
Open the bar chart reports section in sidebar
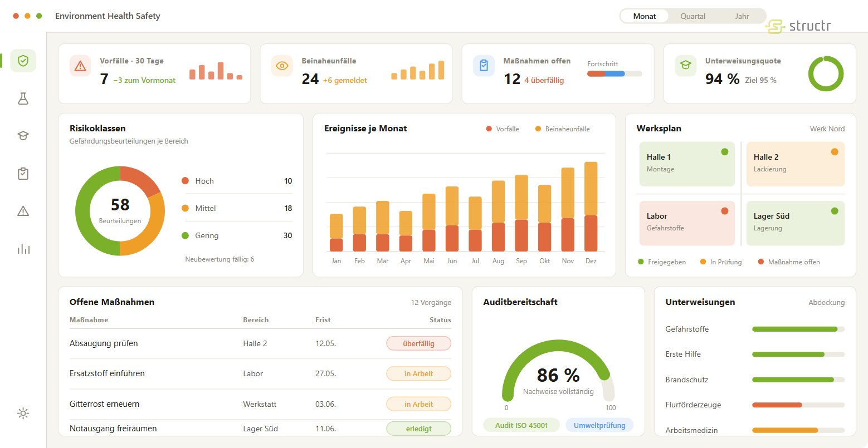(23, 249)
